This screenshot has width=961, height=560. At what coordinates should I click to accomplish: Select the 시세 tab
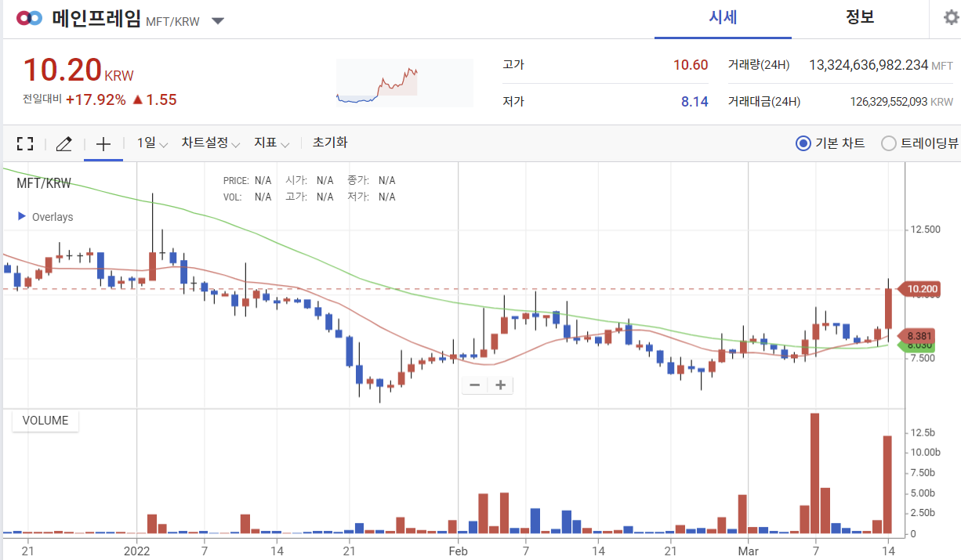point(722,16)
